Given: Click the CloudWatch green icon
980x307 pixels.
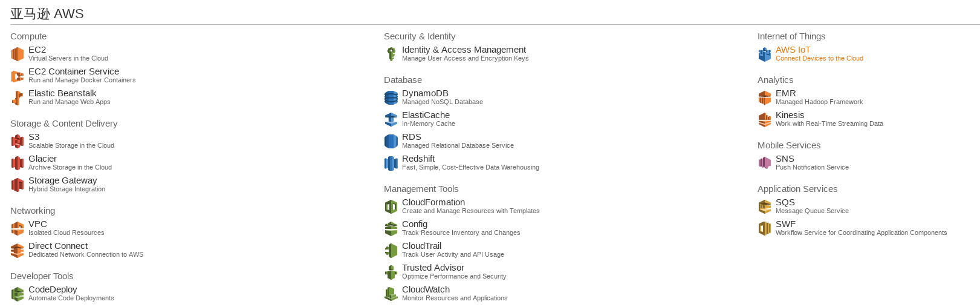Looking at the screenshot, I should [x=391, y=294].
